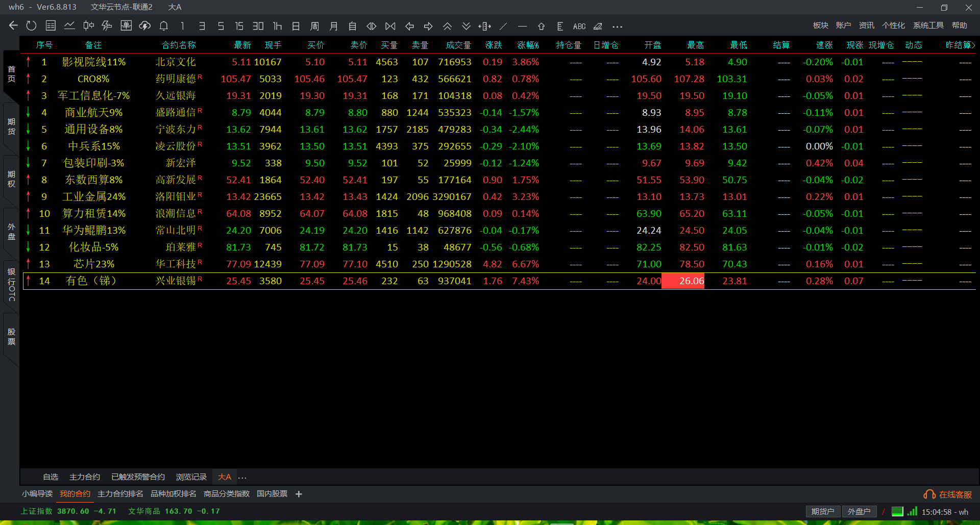Show more columns via header right chevron
This screenshot has width=980, height=525.
(x=973, y=45)
